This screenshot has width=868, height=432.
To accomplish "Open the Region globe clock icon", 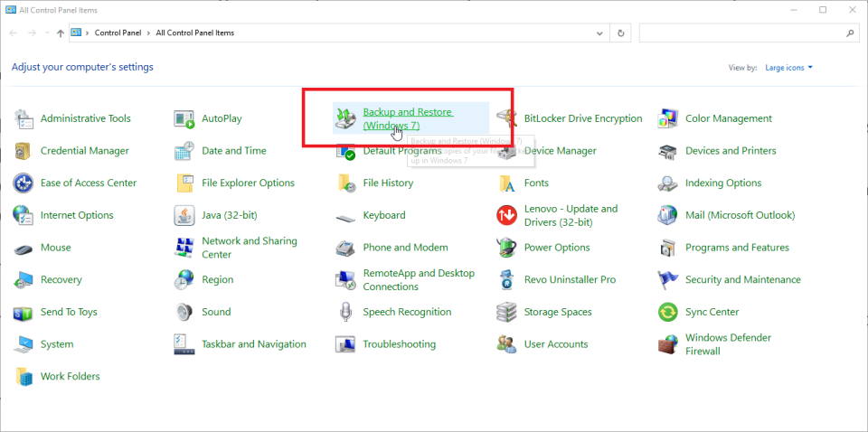I will tap(184, 279).
